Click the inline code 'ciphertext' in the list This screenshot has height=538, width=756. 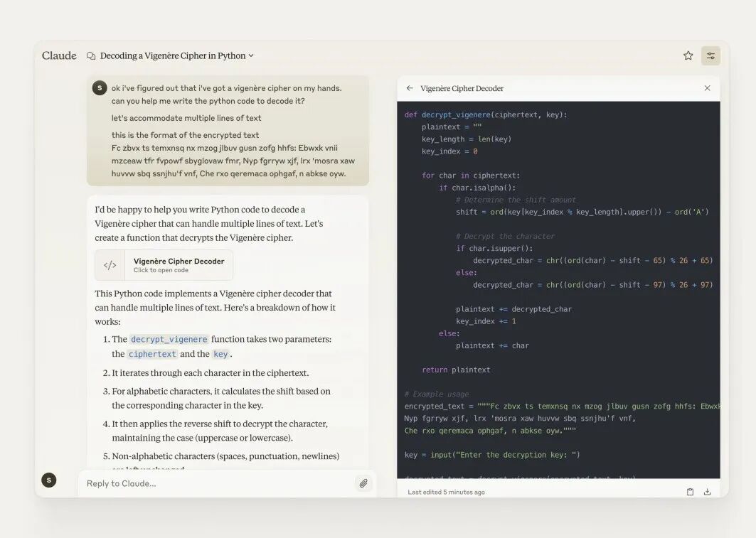coord(152,354)
